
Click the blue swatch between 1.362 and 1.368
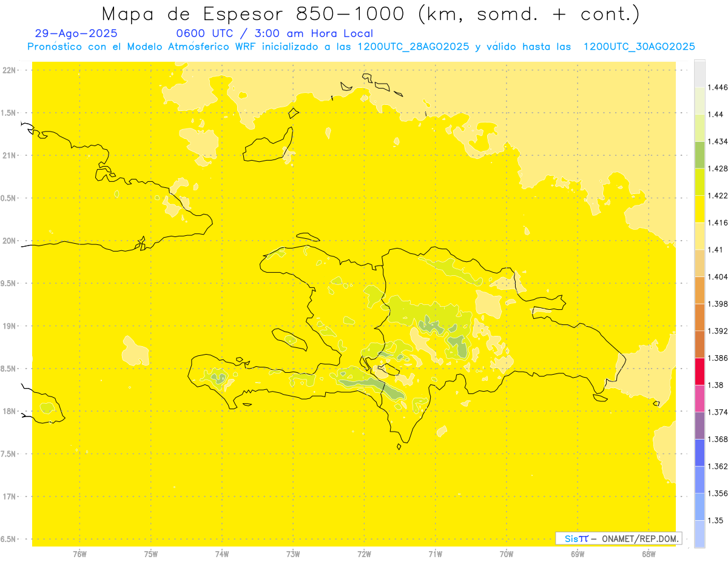click(699, 452)
